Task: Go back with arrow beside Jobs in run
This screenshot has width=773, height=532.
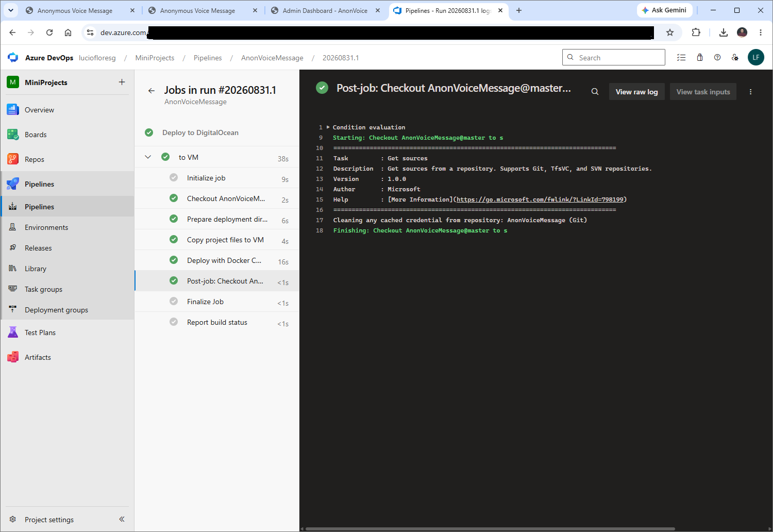Action: (152, 91)
